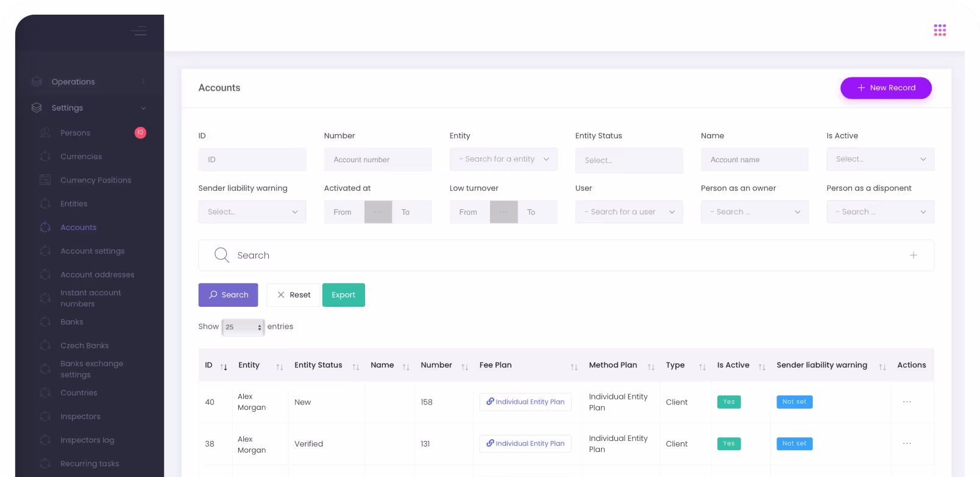Click the Not set badge in row 38
The image size is (980, 477).
coord(795,443)
